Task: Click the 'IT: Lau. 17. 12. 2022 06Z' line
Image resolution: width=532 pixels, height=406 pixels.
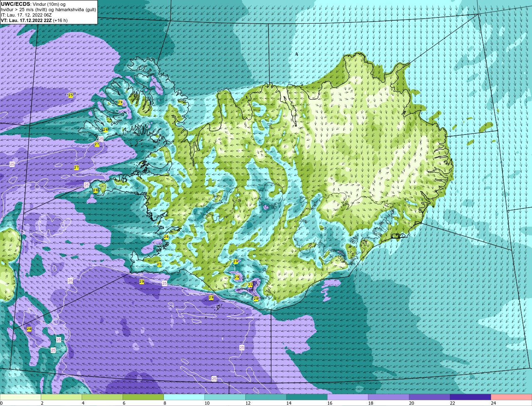Action: (x=26, y=15)
